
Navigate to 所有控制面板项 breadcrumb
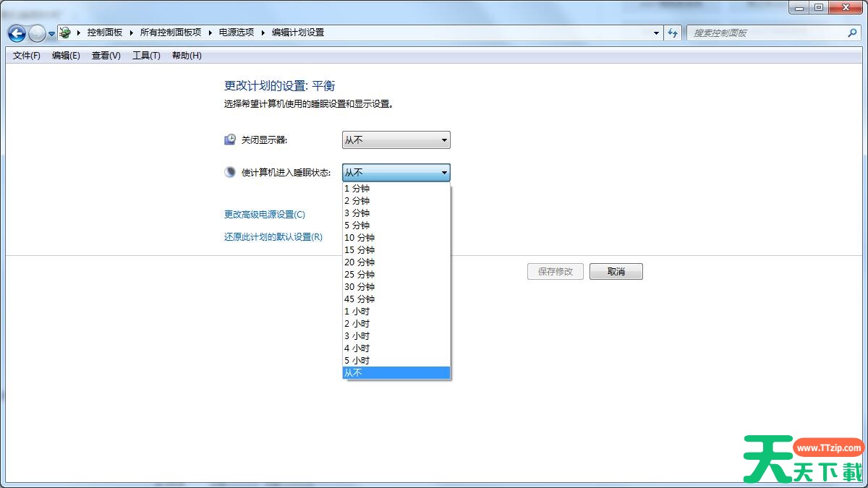point(171,33)
